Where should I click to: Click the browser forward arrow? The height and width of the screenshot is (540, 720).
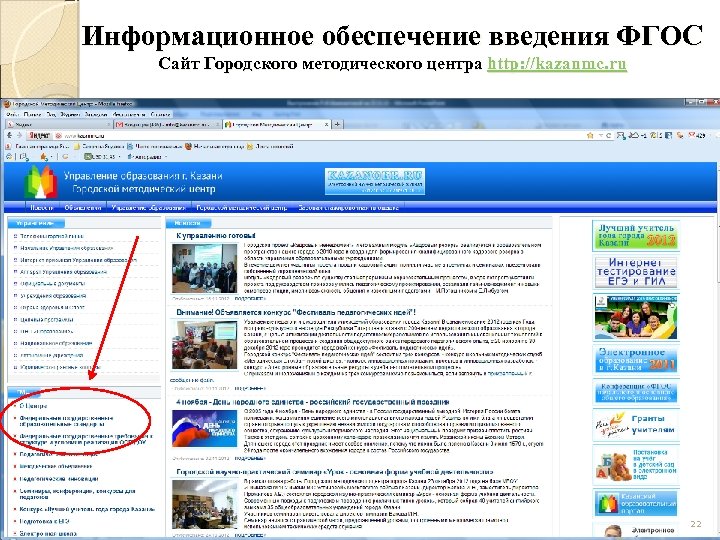click(19, 135)
